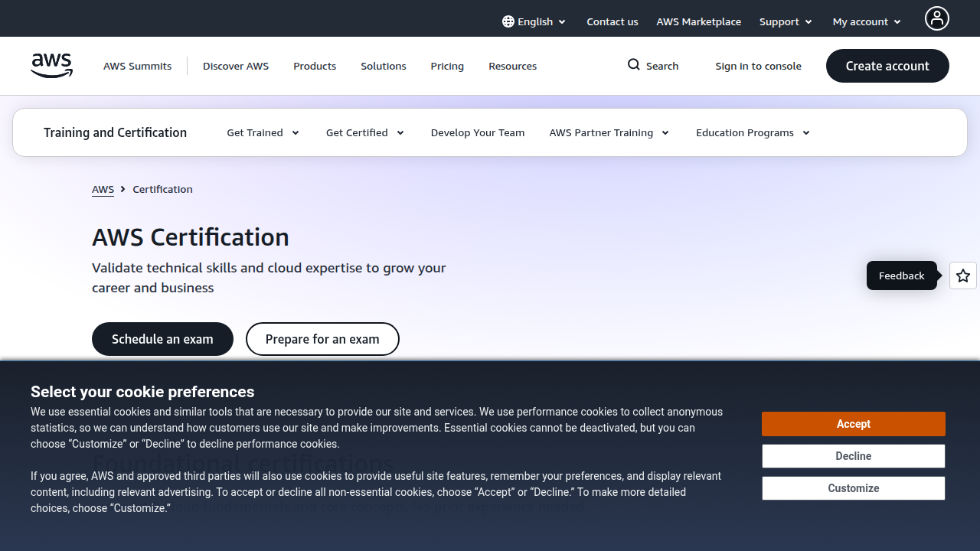Expand the AWS Partner Training menu
This screenshot has width=980, height=551.
(x=609, y=132)
